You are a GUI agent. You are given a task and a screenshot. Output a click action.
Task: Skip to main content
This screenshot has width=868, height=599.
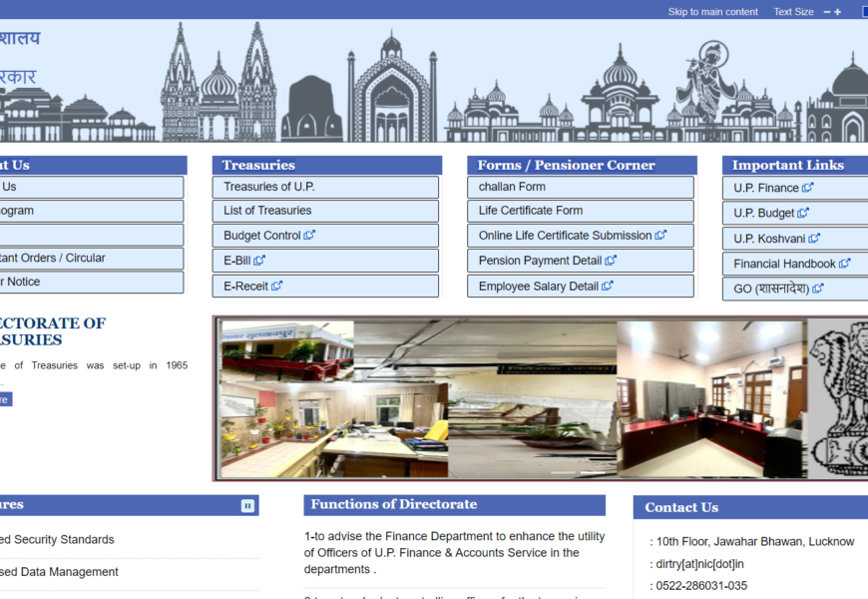click(712, 12)
